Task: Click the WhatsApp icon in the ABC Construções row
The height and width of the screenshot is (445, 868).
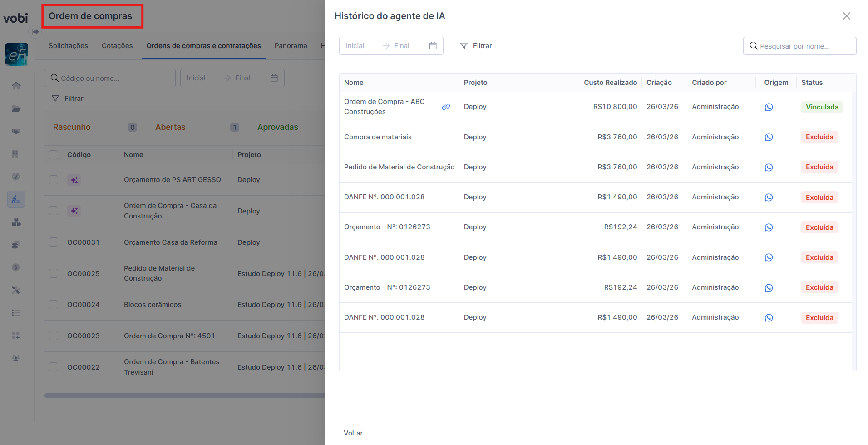Action: pyautogui.click(x=769, y=107)
